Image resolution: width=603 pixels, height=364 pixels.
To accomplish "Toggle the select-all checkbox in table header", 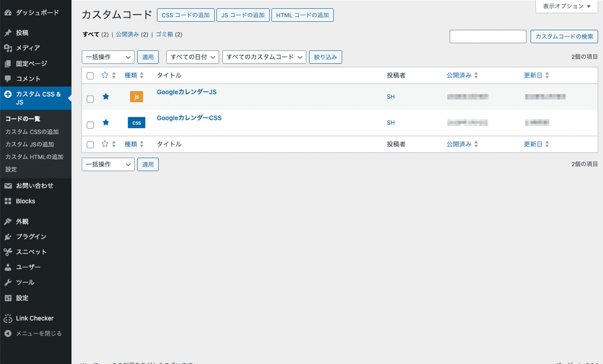I will [x=90, y=76].
